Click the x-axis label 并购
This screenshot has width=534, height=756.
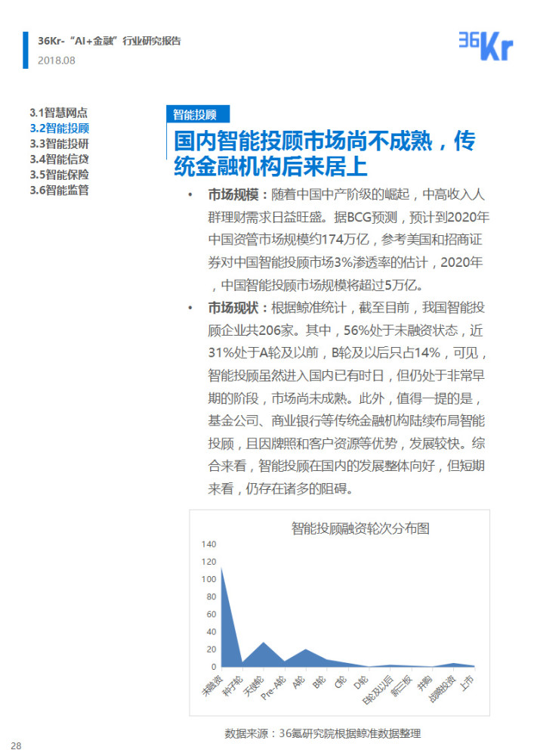(425, 683)
